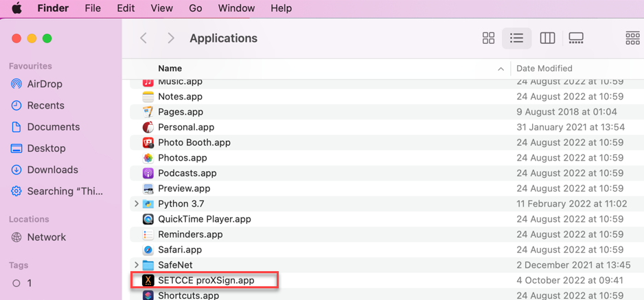Open AirDrop from the sidebar
The width and height of the screenshot is (644, 300).
click(45, 84)
